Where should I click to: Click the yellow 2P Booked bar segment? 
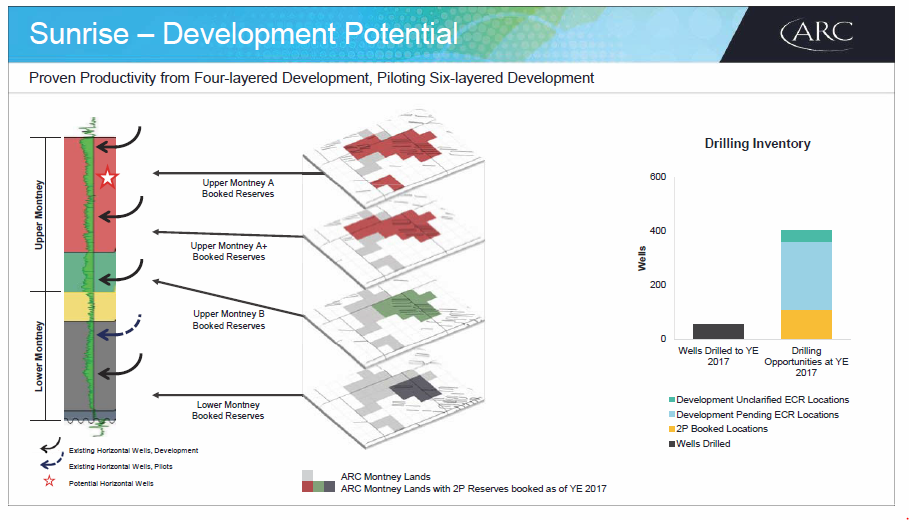806,325
